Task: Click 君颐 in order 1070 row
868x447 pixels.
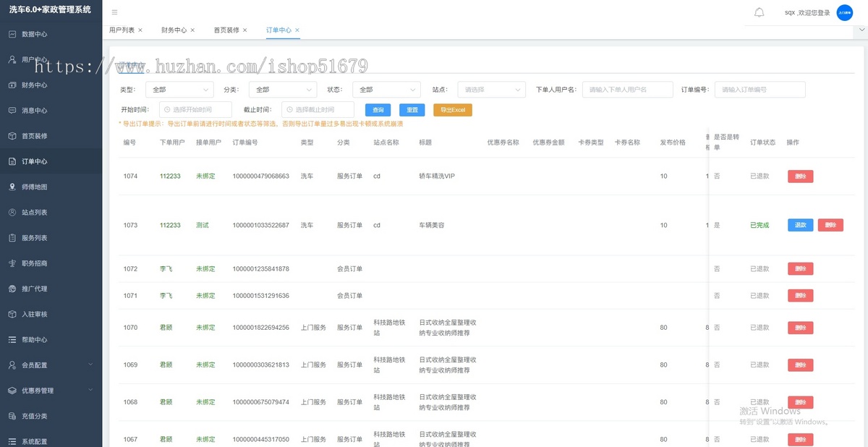Action: pyautogui.click(x=166, y=328)
